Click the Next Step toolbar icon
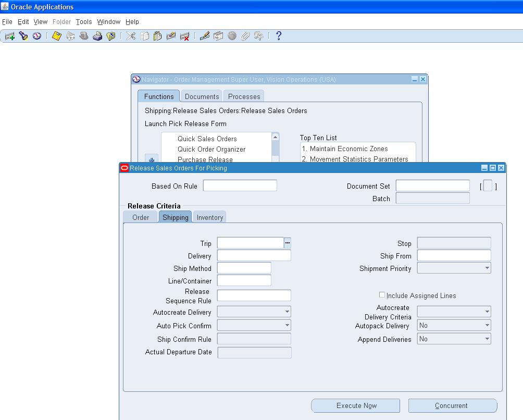 (70, 36)
